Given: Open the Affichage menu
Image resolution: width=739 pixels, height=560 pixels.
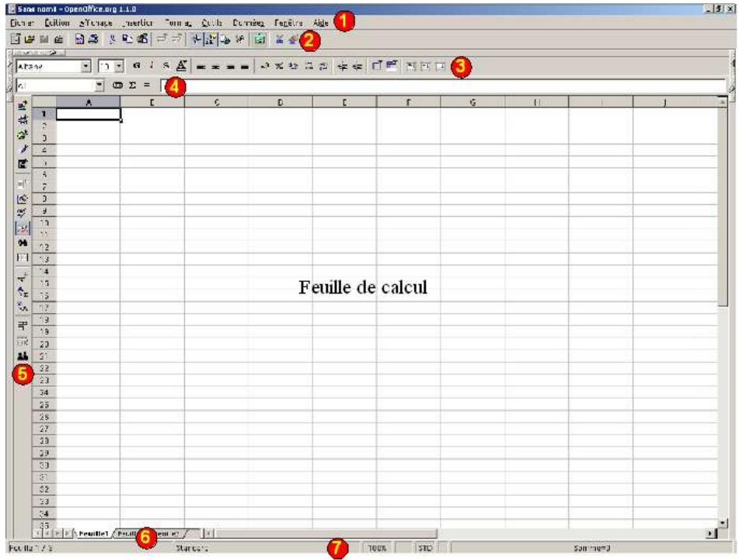Looking at the screenshot, I should click(96, 23).
